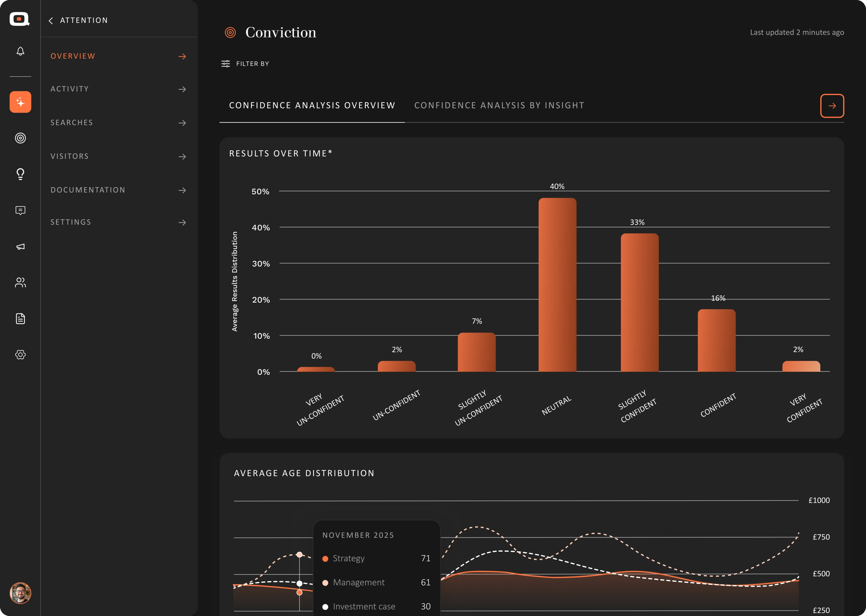Click the Confident 16% bar
866x616 pixels.
point(717,340)
